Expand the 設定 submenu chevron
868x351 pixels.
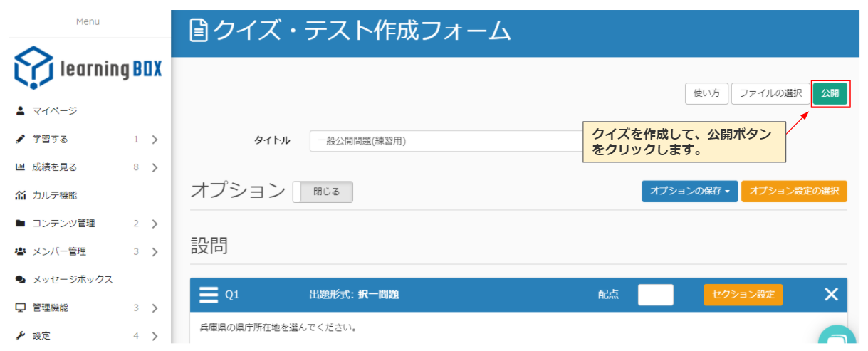tap(155, 335)
